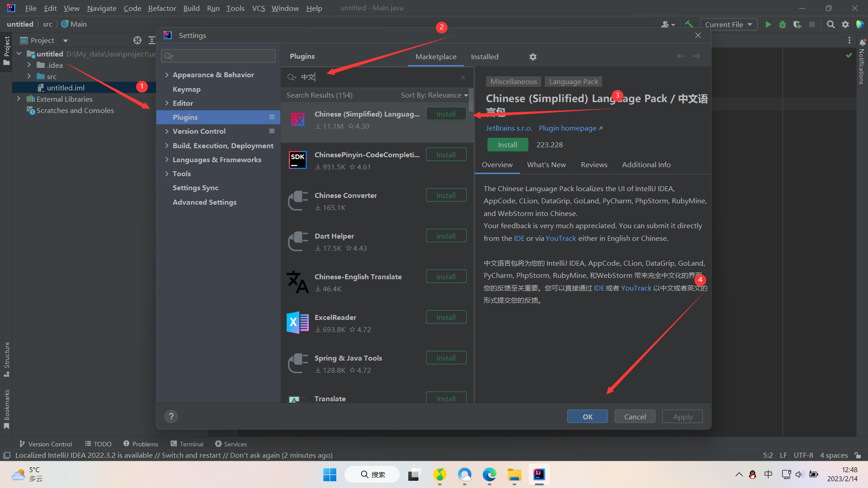Image resolution: width=868 pixels, height=488 pixels.
Task: Click the Select Opened File crosshair icon
Action: click(x=137, y=40)
